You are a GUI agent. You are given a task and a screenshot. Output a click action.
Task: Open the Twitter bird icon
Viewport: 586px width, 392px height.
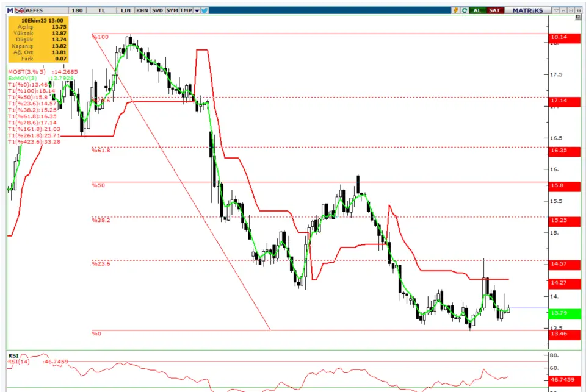(x=204, y=10)
